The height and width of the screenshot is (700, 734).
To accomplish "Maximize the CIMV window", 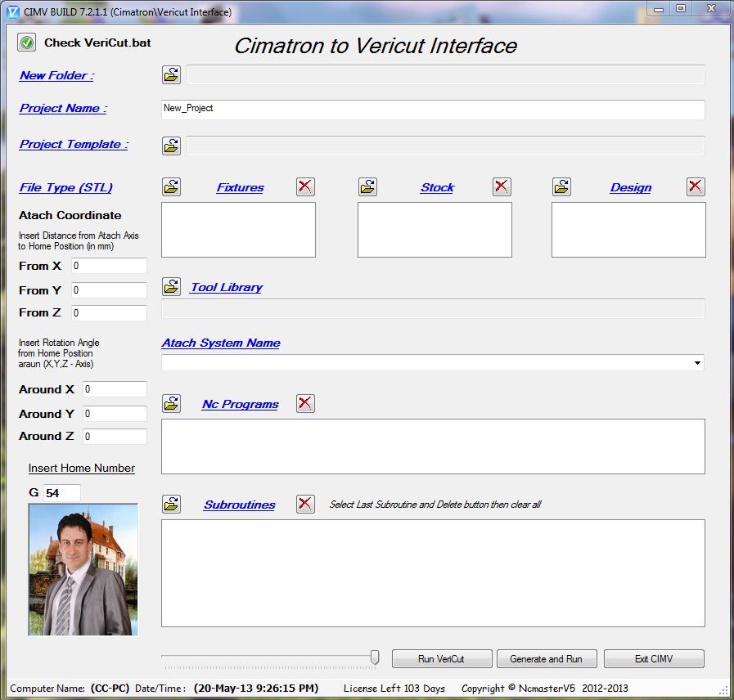I will point(681,9).
